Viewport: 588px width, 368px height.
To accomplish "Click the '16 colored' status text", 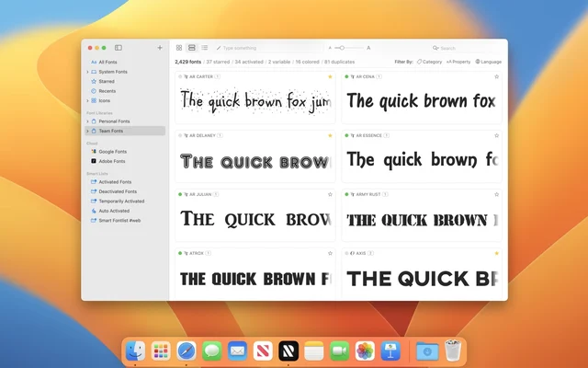I will point(307,62).
